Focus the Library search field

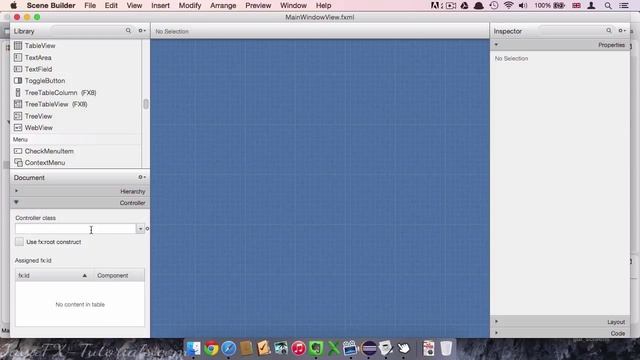[92, 31]
